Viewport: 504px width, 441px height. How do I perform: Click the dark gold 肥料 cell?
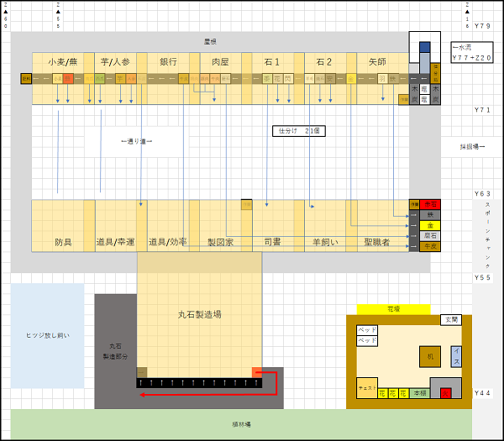point(26,79)
